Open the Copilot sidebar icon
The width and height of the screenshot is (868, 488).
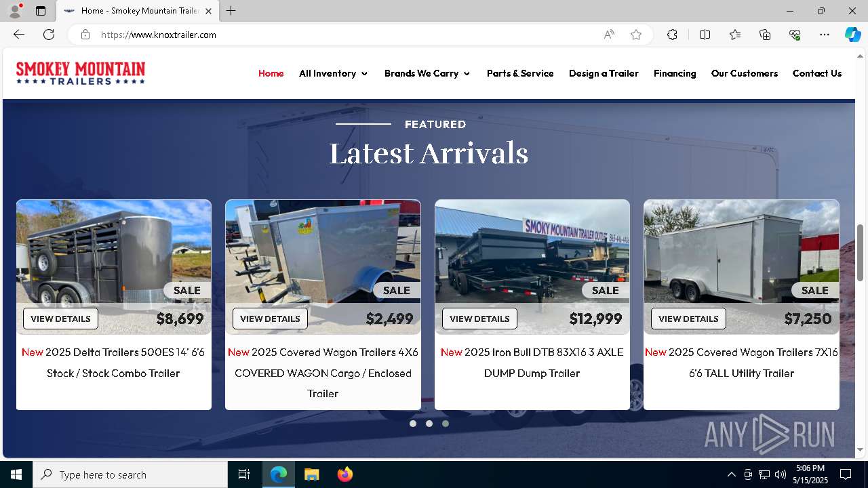(x=852, y=35)
